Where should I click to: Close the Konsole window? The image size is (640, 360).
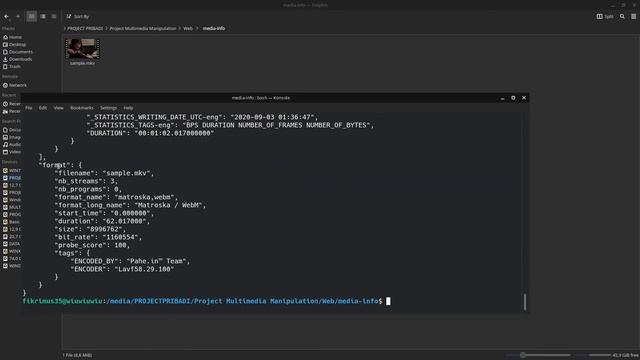click(x=524, y=98)
